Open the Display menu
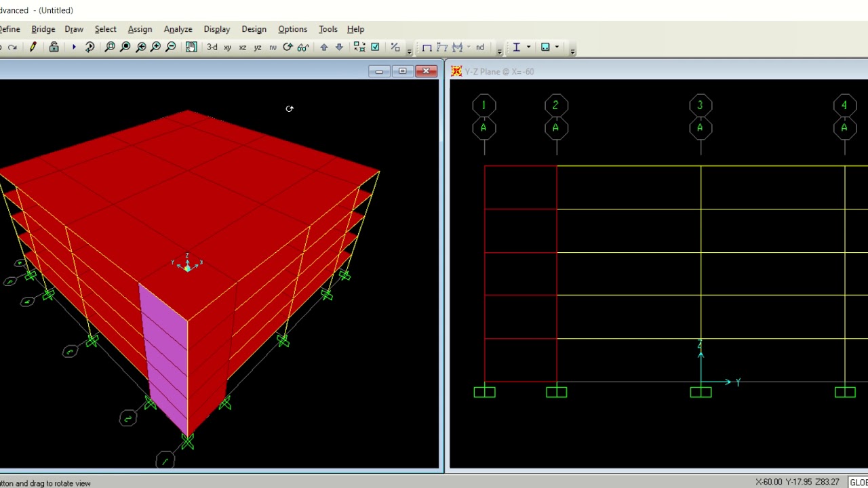Viewport: 868px width, 488px height. pos(217,29)
